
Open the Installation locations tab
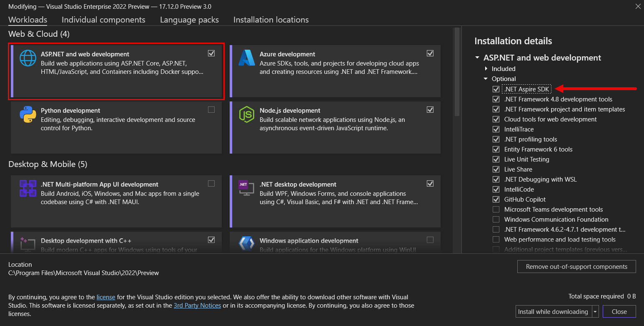(271, 20)
